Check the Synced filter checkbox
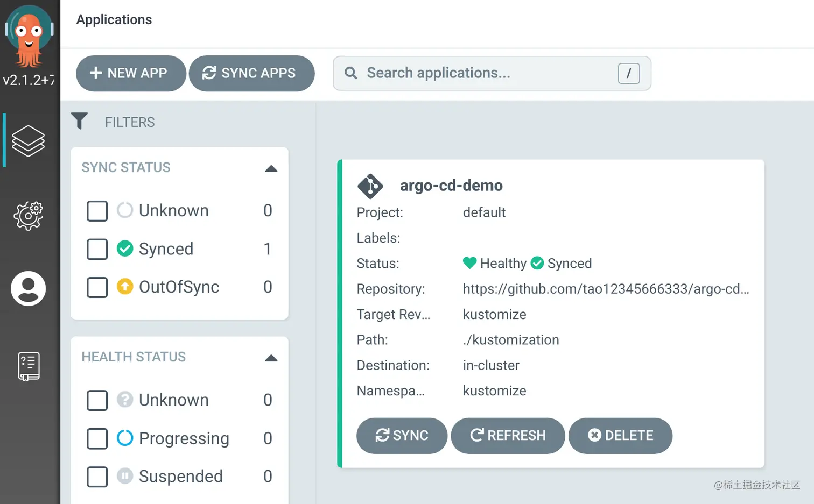 coord(97,249)
